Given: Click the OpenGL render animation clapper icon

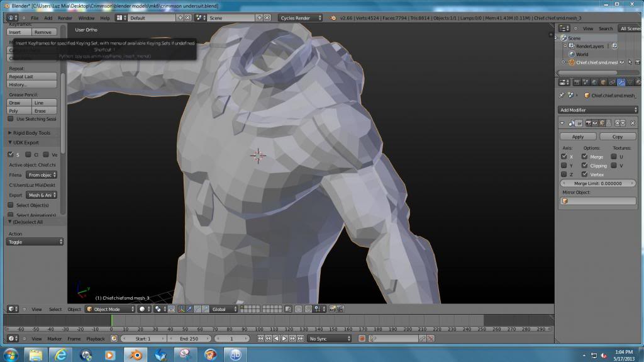Looking at the screenshot, I should [x=340, y=309].
